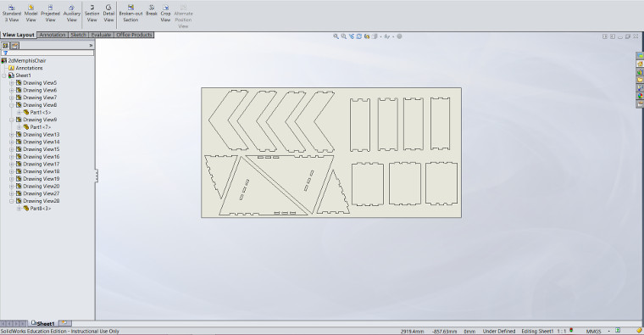Open the first Task Pane tab icon
644x335 pixels.
[640, 56]
